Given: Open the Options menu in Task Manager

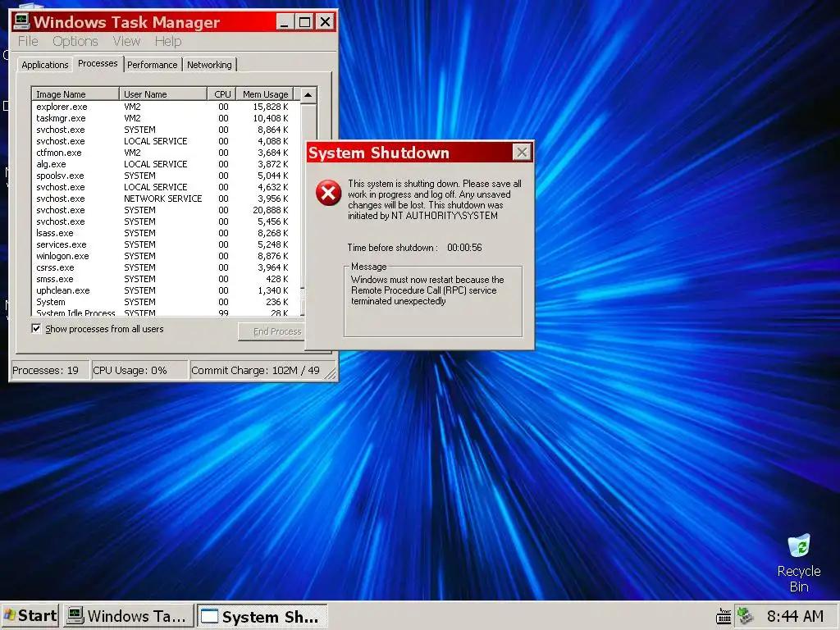Looking at the screenshot, I should [75, 41].
